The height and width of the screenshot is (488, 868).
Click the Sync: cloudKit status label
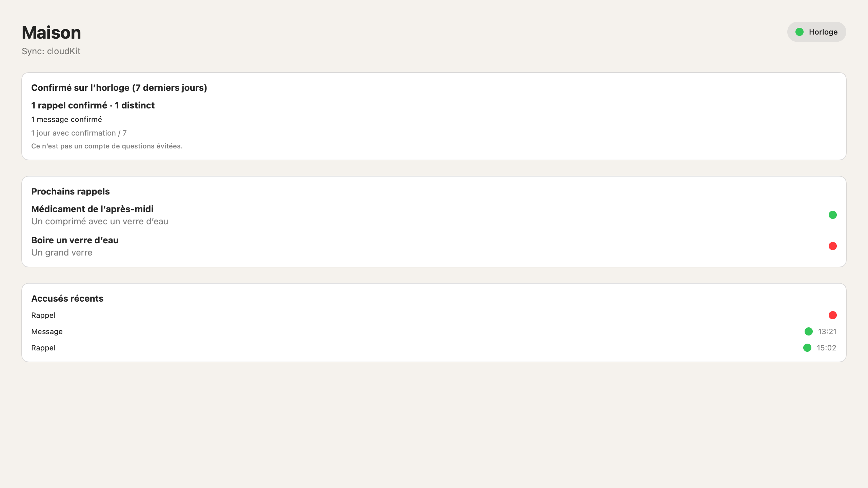point(51,51)
